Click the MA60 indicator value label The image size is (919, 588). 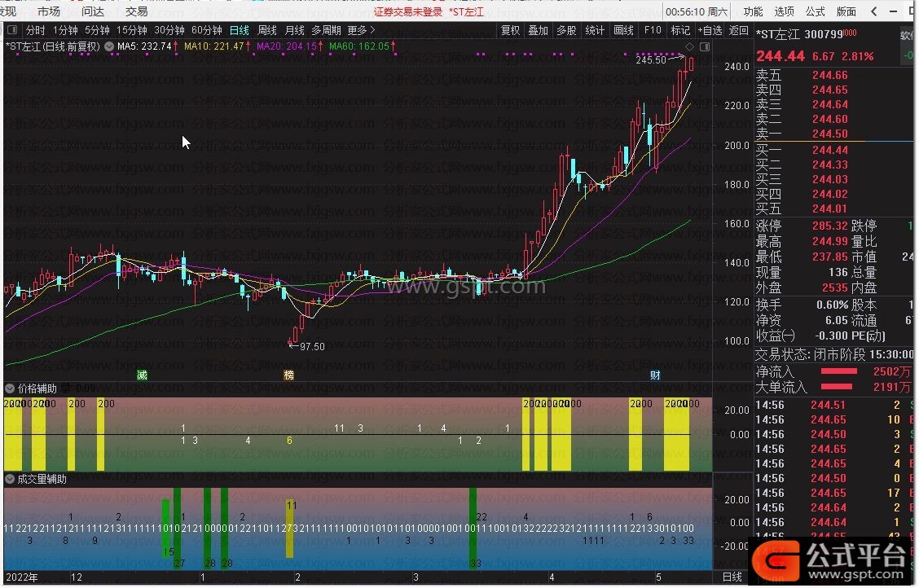tap(363, 46)
